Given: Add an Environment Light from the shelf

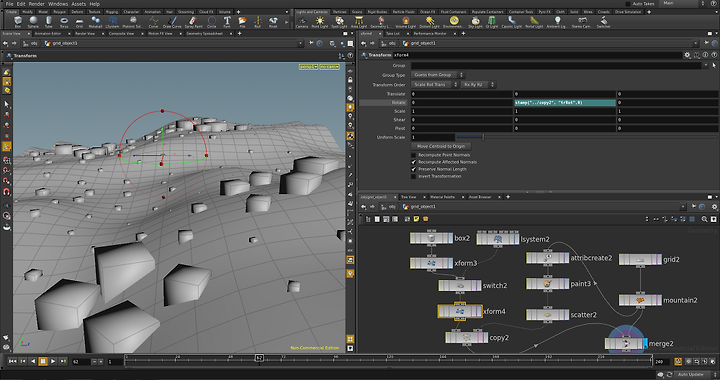Looking at the screenshot, I should click(454, 22).
